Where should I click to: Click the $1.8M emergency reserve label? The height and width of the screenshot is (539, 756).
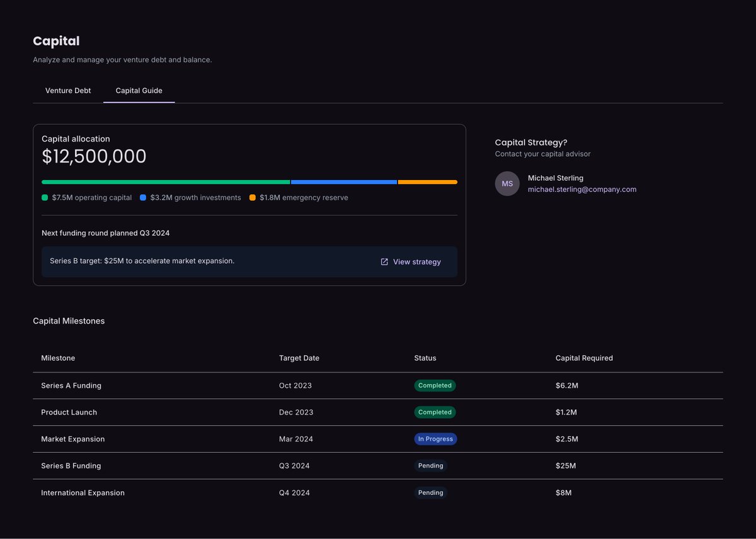tap(304, 198)
